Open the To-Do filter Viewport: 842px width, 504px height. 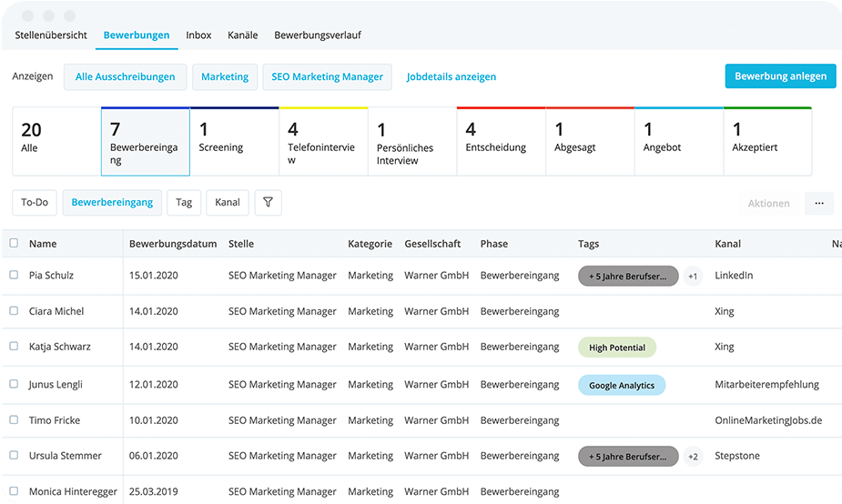pos(35,202)
